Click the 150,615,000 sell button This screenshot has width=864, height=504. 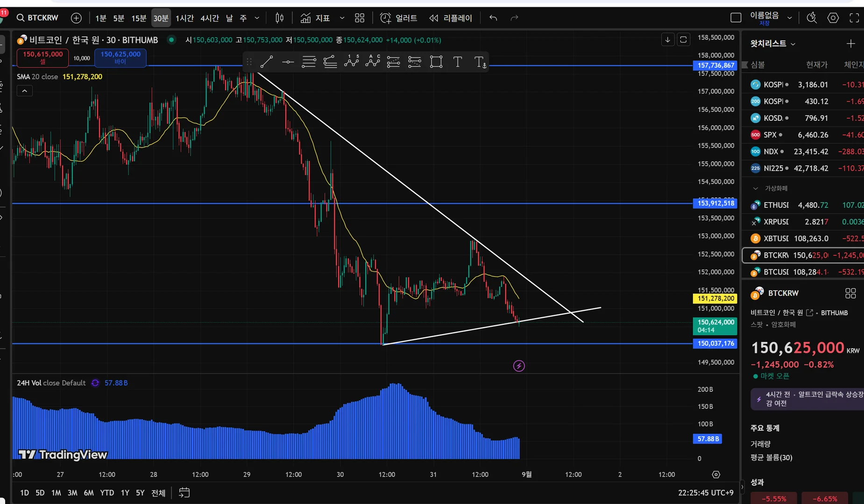click(x=42, y=58)
